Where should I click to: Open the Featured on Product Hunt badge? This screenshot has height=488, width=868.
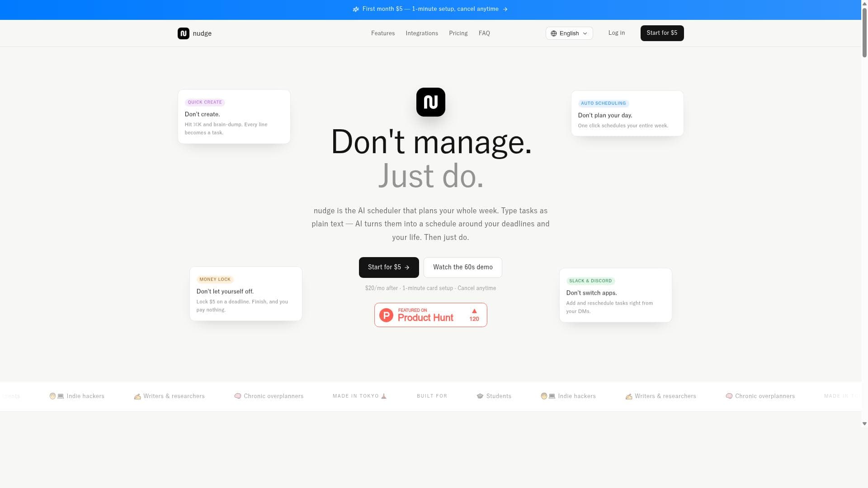pos(431,315)
